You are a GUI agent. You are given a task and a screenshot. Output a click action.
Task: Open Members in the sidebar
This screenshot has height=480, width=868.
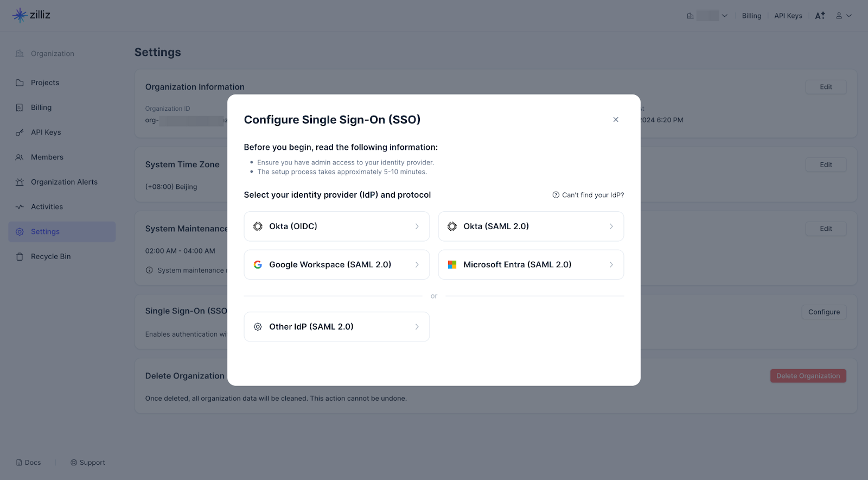pos(47,157)
